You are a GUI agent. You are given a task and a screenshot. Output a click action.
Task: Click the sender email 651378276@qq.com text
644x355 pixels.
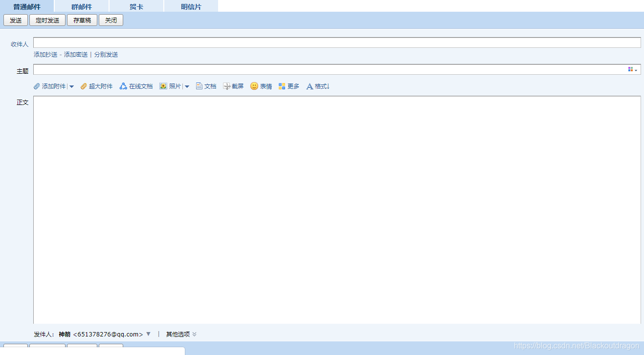coord(108,334)
